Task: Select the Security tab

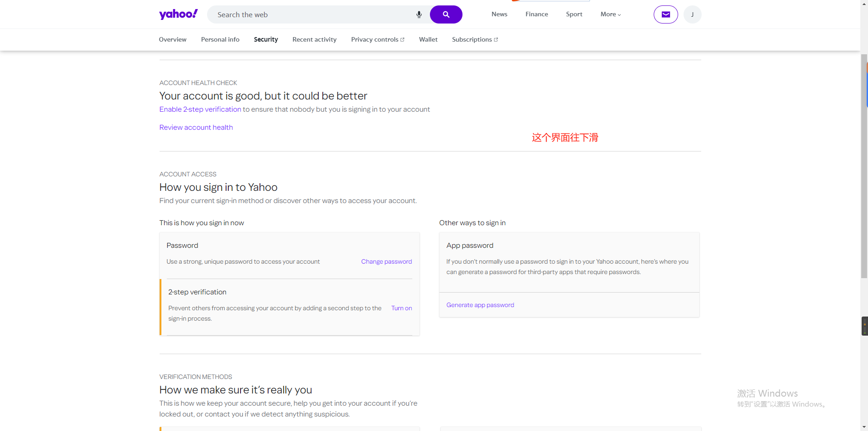Action: coord(266,39)
